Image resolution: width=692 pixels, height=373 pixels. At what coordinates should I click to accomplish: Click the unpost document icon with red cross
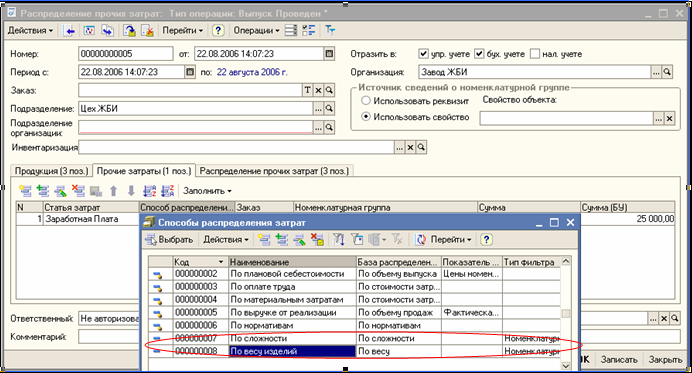[x=147, y=30]
